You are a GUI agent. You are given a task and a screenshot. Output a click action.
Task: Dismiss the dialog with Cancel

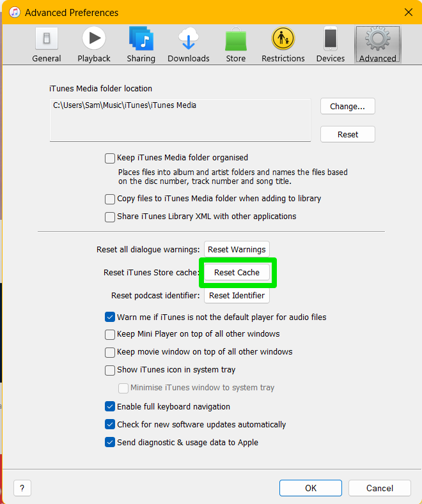tap(380, 488)
